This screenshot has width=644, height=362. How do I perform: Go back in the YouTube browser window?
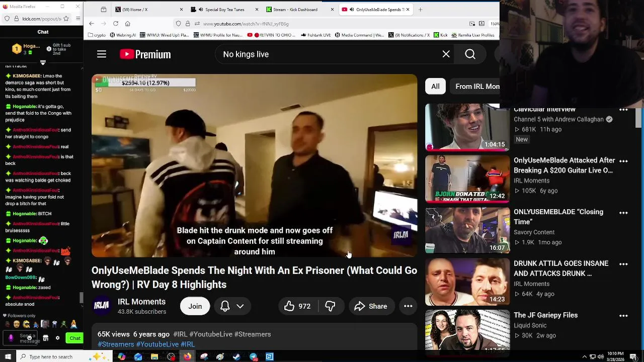coord(92,24)
